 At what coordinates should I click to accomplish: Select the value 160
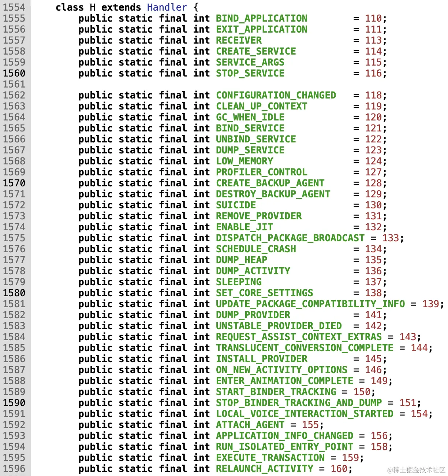(x=339, y=469)
